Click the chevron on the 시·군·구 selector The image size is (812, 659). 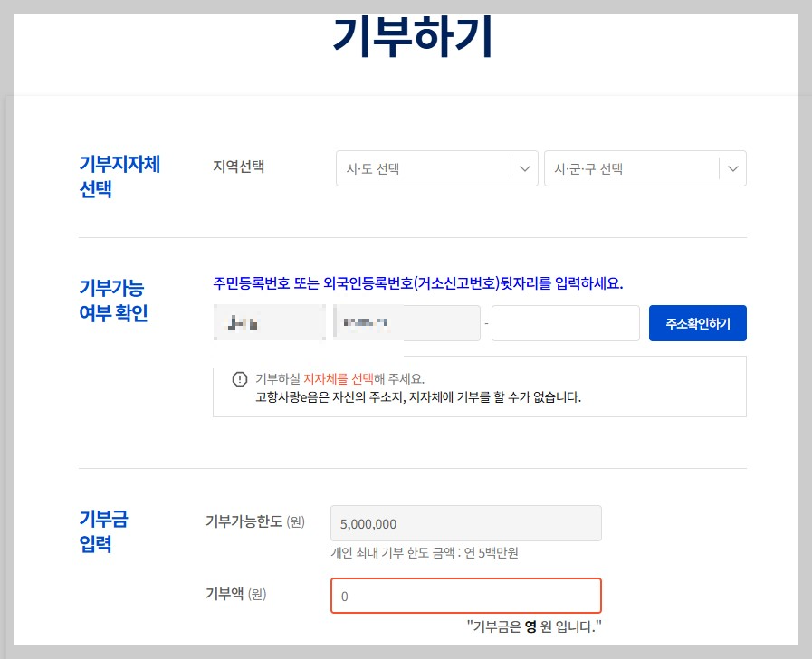pyautogui.click(x=731, y=168)
